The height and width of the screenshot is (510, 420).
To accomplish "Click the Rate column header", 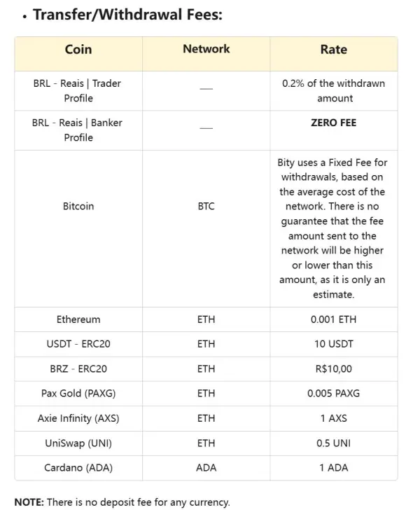I will click(333, 50).
